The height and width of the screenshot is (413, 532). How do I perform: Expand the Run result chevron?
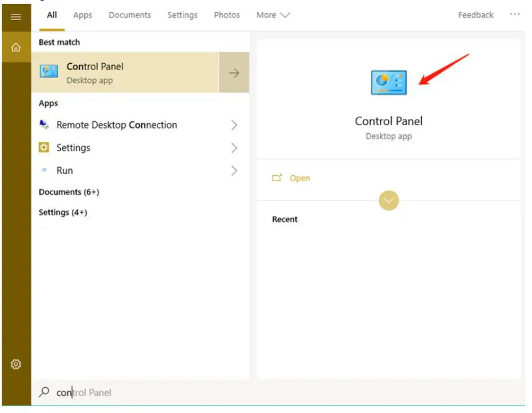234,171
